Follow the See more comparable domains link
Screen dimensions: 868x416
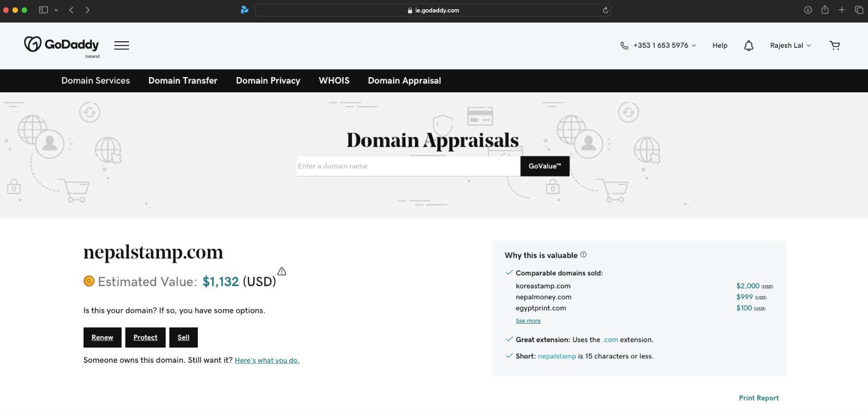(528, 321)
